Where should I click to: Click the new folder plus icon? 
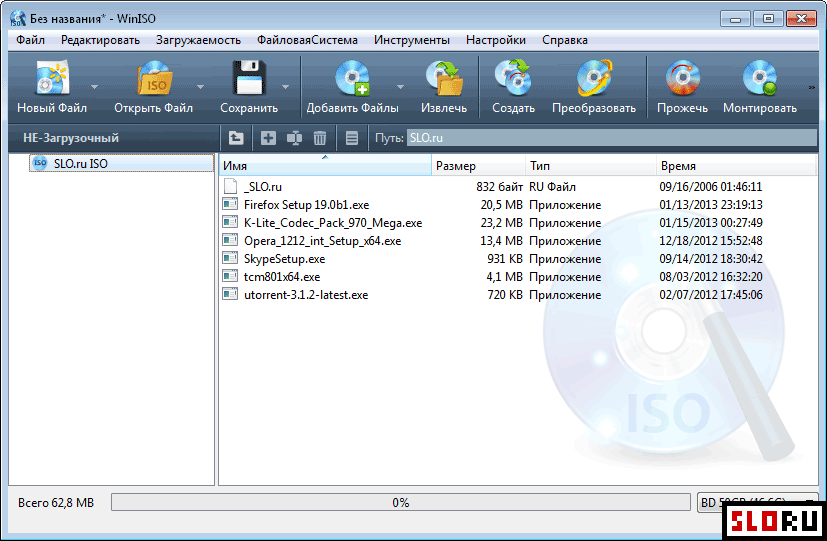268,138
